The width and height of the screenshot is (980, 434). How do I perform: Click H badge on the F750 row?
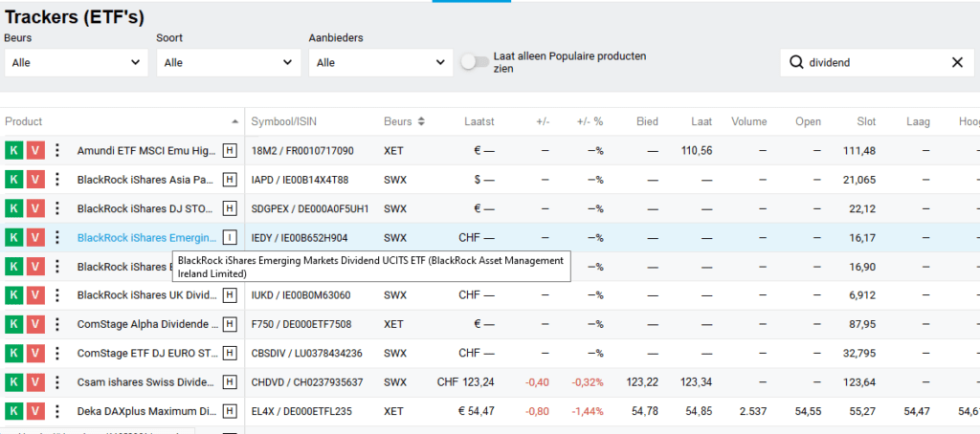pyautogui.click(x=230, y=324)
